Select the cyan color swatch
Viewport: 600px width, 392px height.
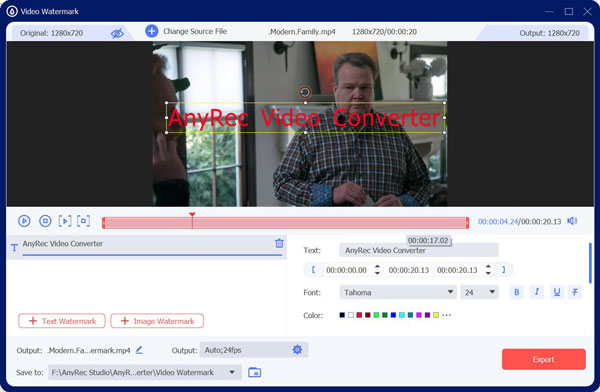[x=402, y=315]
